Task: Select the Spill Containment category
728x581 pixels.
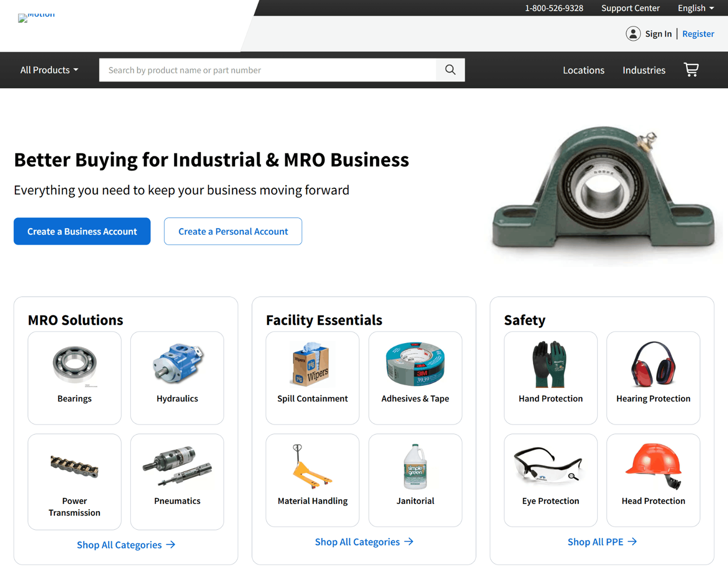Action: point(312,378)
